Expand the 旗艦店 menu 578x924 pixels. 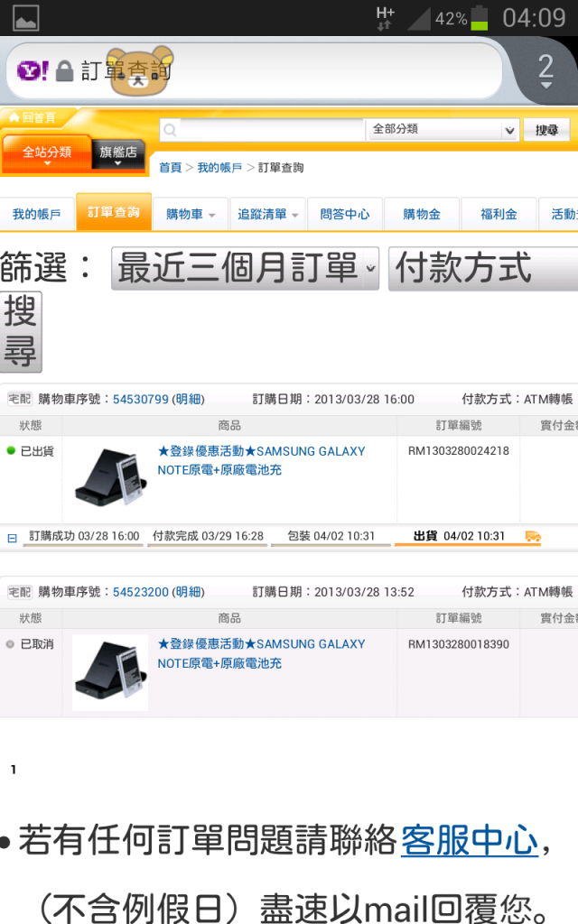point(118,153)
